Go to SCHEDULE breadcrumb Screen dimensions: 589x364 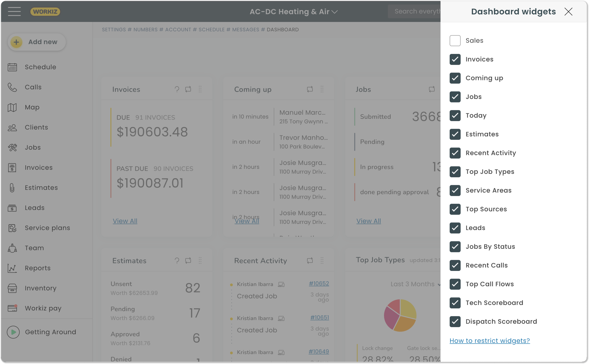coord(212,30)
